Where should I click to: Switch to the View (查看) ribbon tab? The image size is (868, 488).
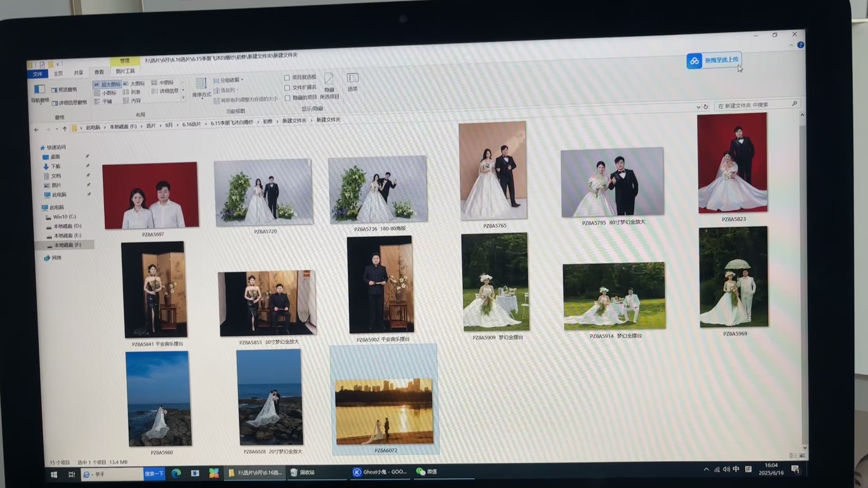click(x=99, y=72)
